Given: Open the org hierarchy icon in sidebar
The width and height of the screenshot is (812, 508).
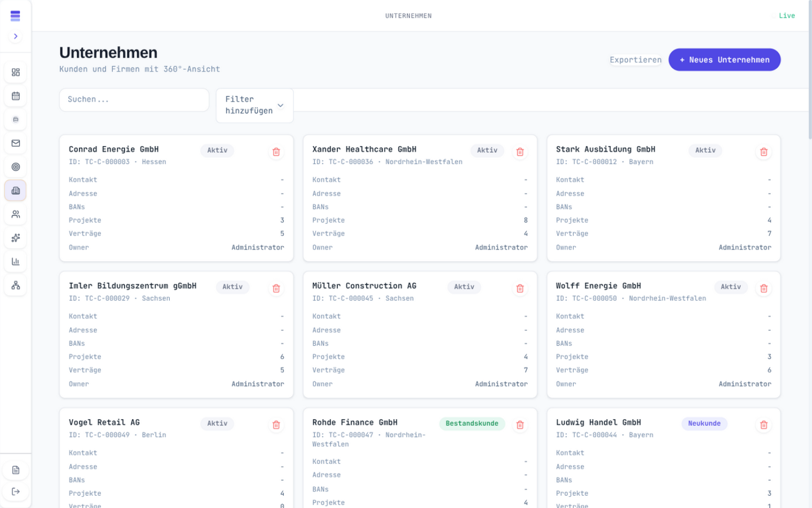Looking at the screenshot, I should click(x=16, y=286).
